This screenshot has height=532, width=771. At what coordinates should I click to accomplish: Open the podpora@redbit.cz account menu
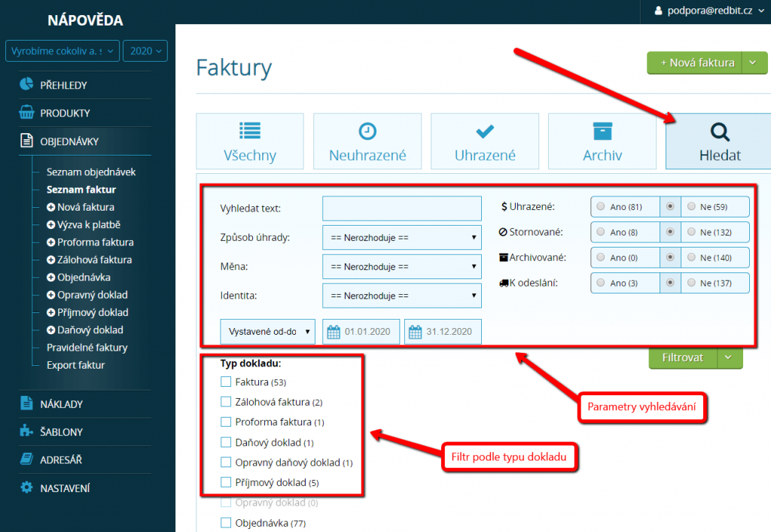coord(709,11)
